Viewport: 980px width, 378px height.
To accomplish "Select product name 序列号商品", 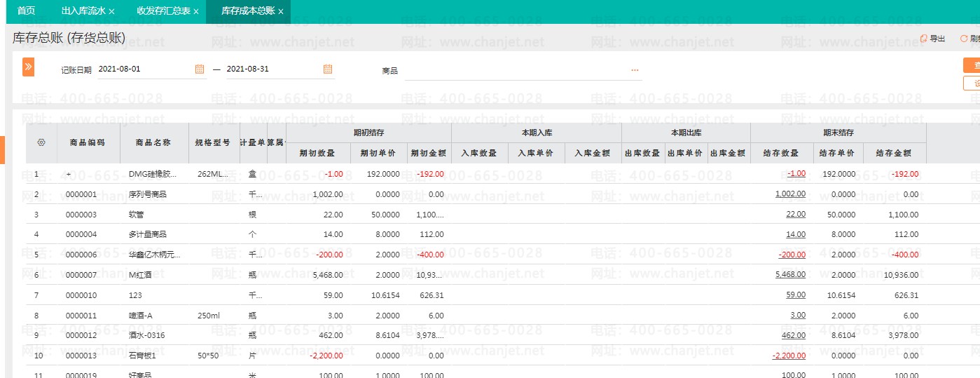I will [148, 194].
